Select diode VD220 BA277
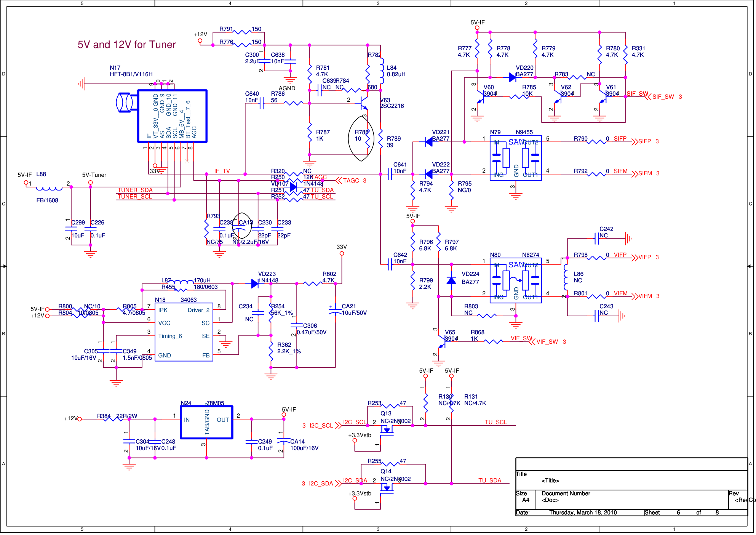Viewport: 756px width, 535px height. 512,77
